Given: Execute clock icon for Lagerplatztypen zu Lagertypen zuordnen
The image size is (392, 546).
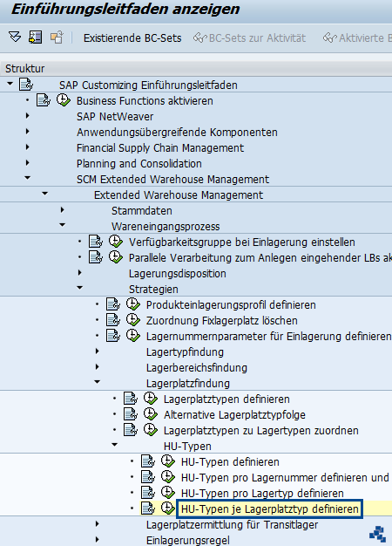Looking at the screenshot, I should pos(150,430).
